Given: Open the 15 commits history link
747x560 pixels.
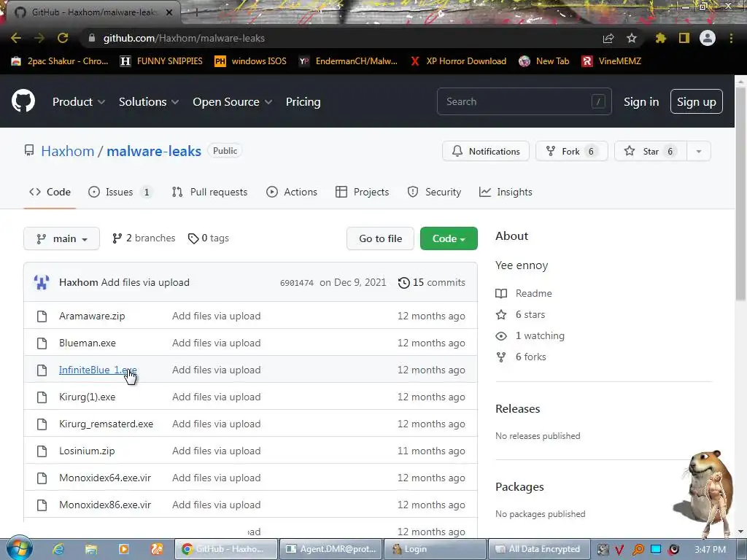Looking at the screenshot, I should (432, 282).
